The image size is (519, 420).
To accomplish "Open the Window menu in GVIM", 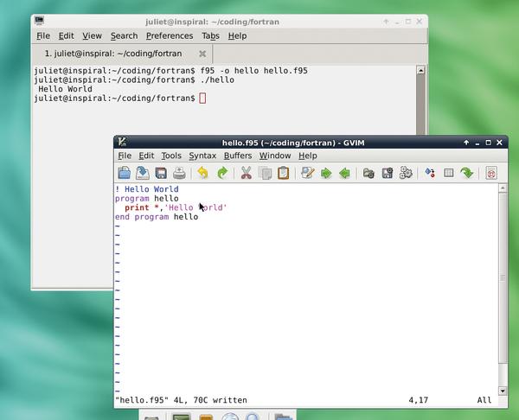I will (275, 156).
